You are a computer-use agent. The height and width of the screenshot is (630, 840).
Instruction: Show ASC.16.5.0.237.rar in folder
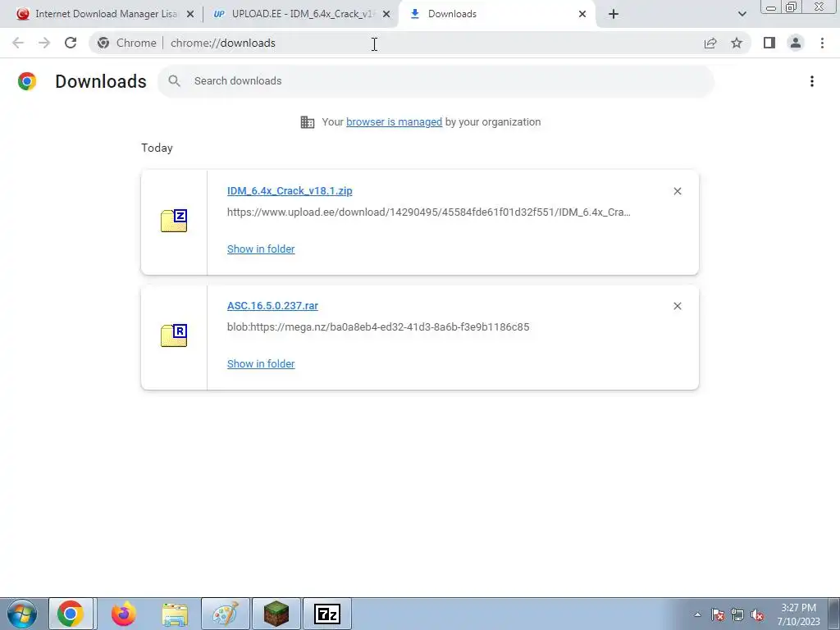[261, 363]
